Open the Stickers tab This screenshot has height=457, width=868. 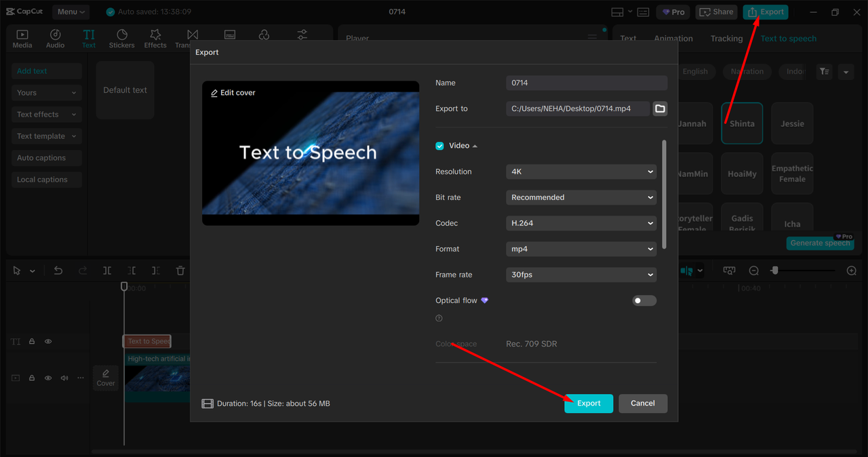(x=122, y=39)
